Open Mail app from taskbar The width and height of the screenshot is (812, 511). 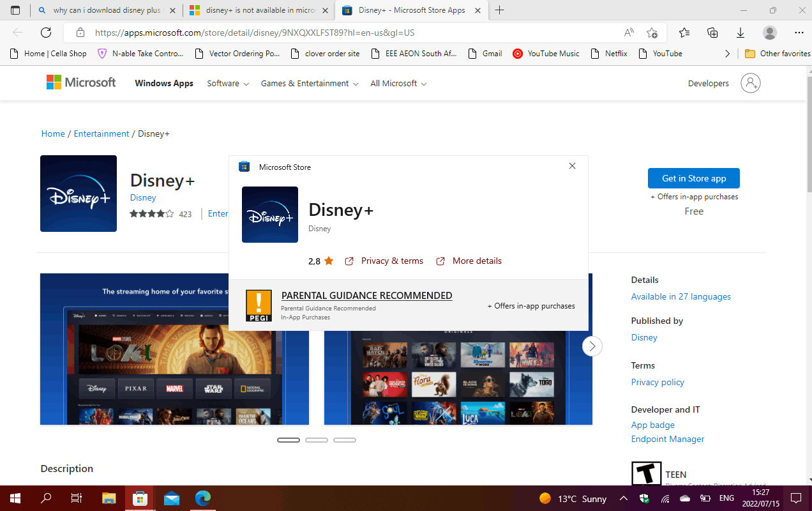172,498
